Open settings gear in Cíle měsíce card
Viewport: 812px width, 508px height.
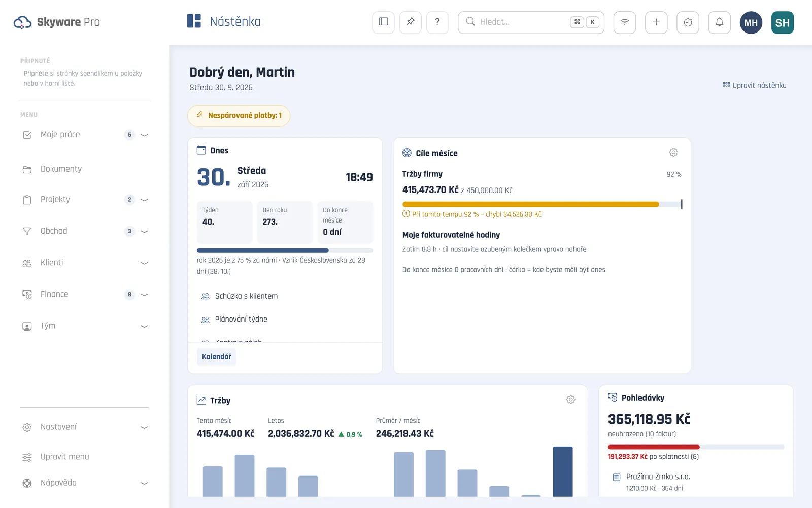point(673,152)
